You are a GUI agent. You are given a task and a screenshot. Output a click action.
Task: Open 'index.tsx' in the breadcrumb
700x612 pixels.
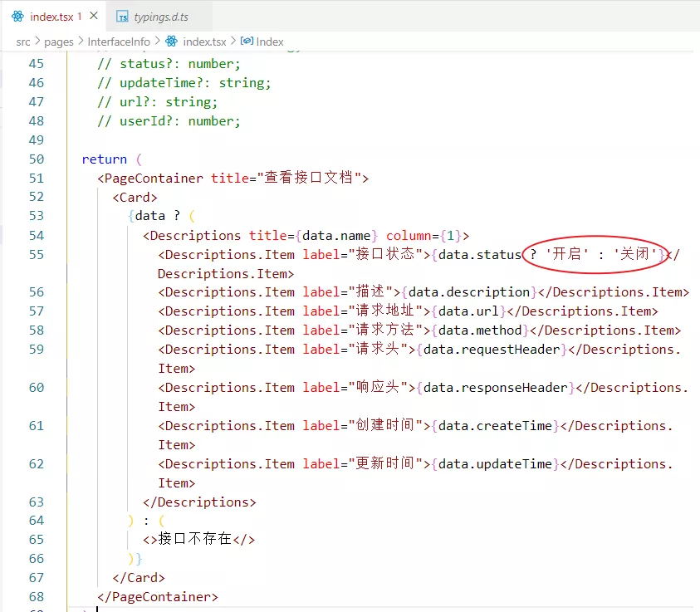(x=204, y=42)
